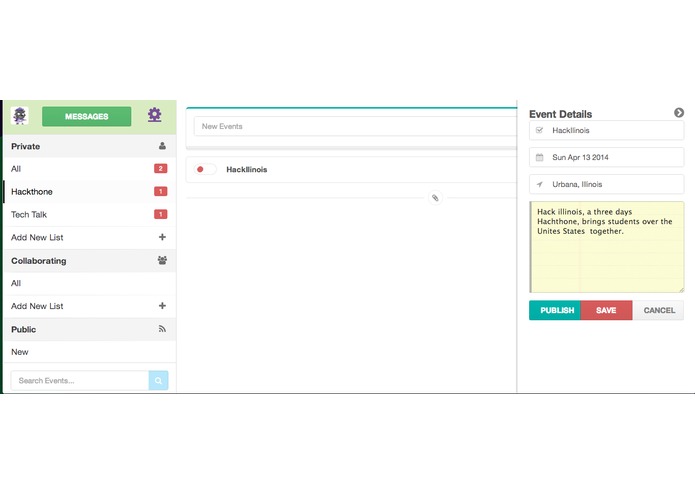Open the calendar date icon

click(539, 157)
